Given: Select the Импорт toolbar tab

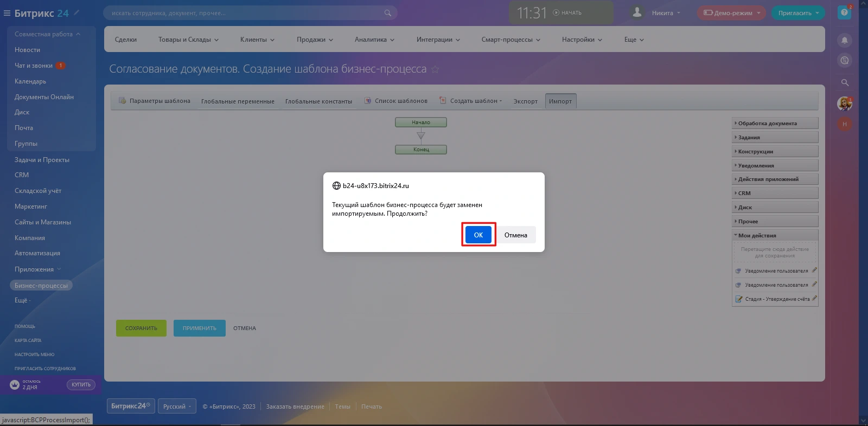Looking at the screenshot, I should 560,101.
